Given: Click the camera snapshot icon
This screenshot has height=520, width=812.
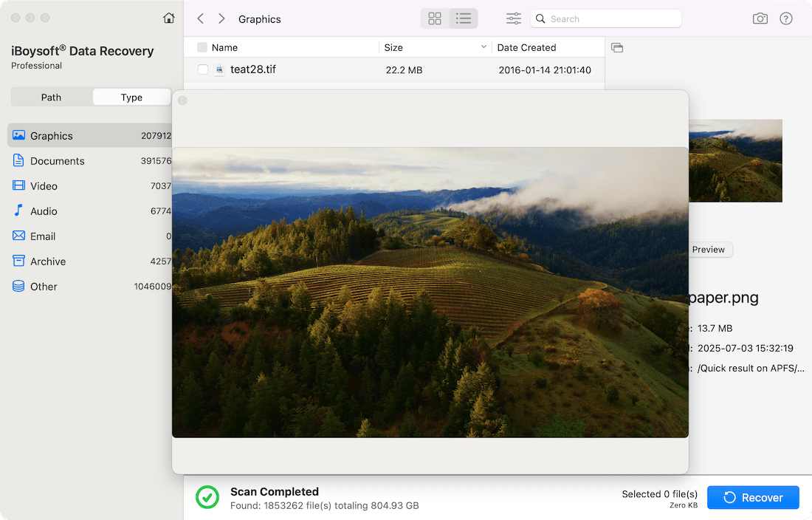Looking at the screenshot, I should pyautogui.click(x=760, y=18).
